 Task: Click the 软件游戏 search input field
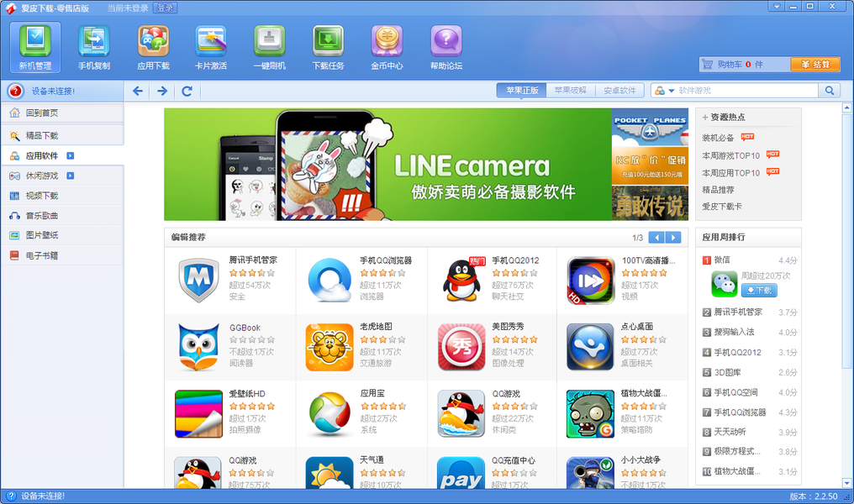point(746,91)
